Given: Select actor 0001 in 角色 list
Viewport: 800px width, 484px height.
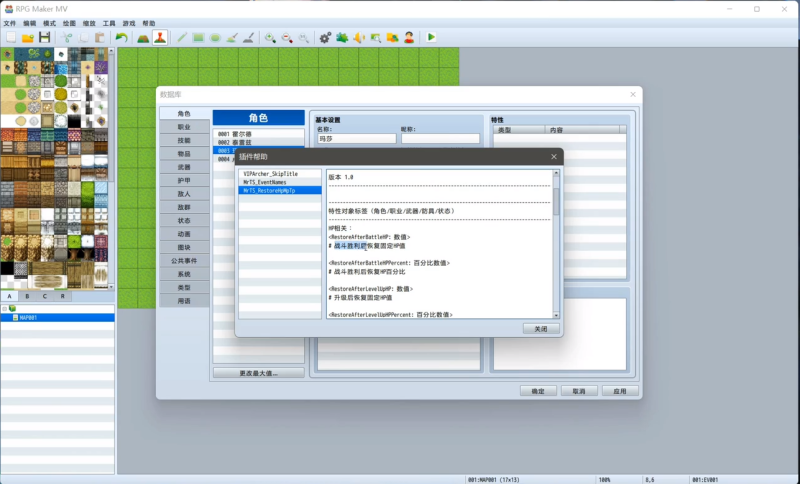Looking at the screenshot, I should tap(259, 134).
